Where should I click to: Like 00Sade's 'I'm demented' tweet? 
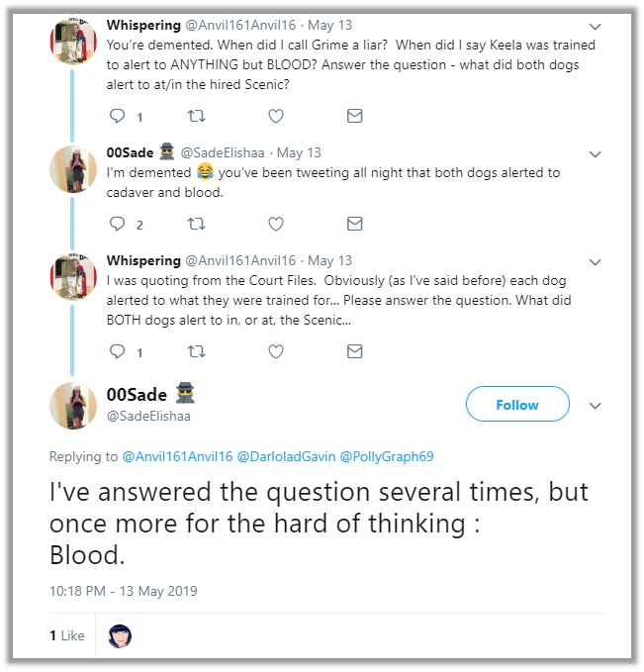276,225
